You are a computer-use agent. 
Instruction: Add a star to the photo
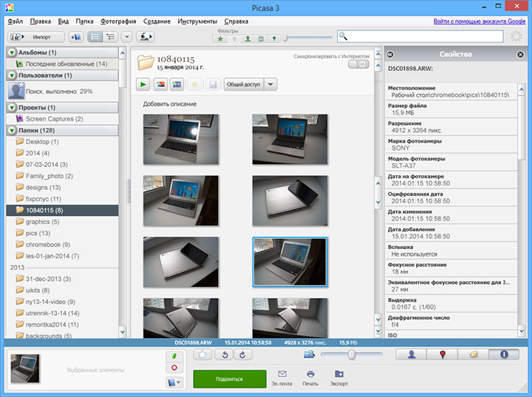pyautogui.click(x=202, y=355)
